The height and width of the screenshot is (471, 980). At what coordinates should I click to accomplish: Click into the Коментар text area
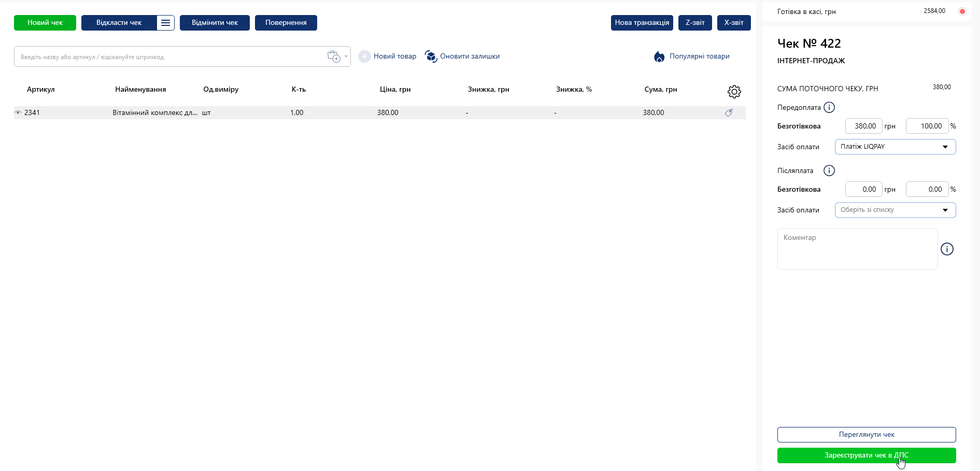(x=857, y=249)
